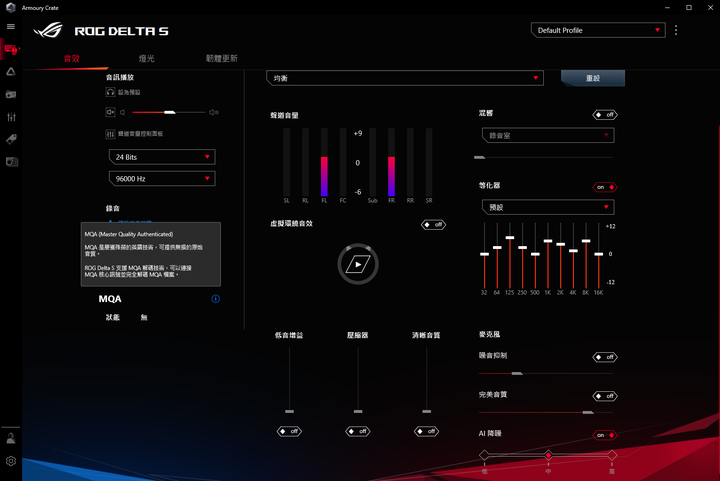Open the 24 Bits bit depth dropdown
720x481 pixels.
(162, 157)
